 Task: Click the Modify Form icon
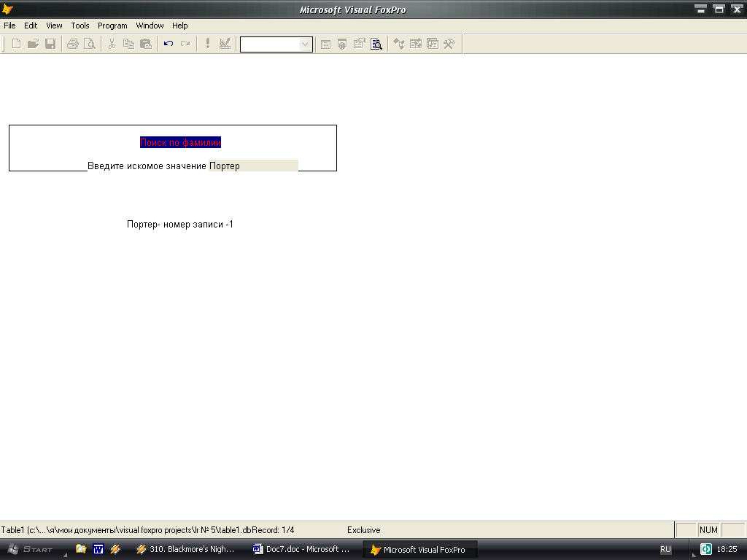click(225, 44)
